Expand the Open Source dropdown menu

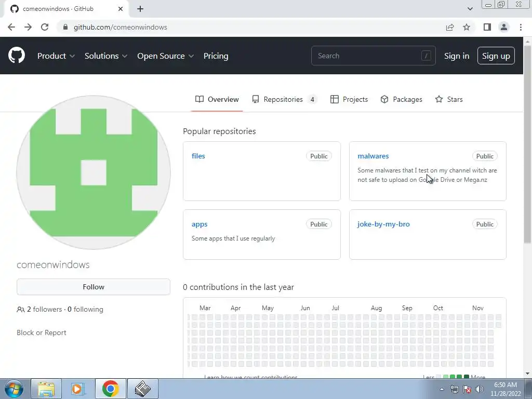[x=166, y=56]
